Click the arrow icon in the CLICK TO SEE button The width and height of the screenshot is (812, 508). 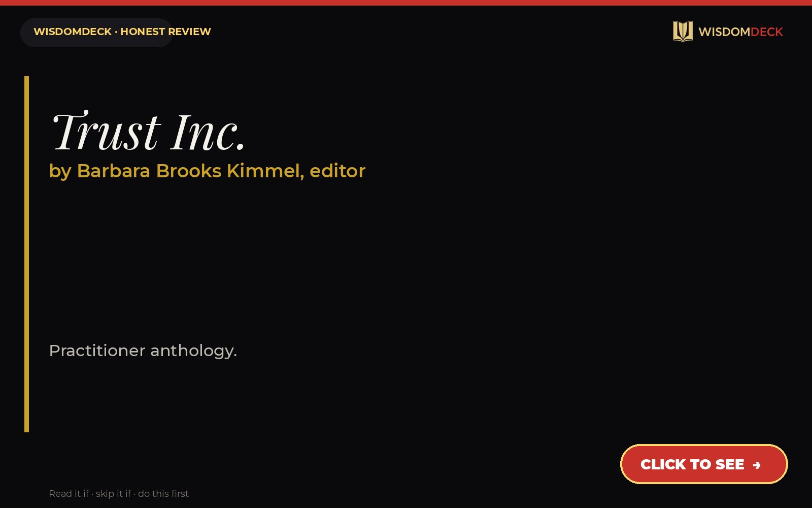(x=757, y=465)
